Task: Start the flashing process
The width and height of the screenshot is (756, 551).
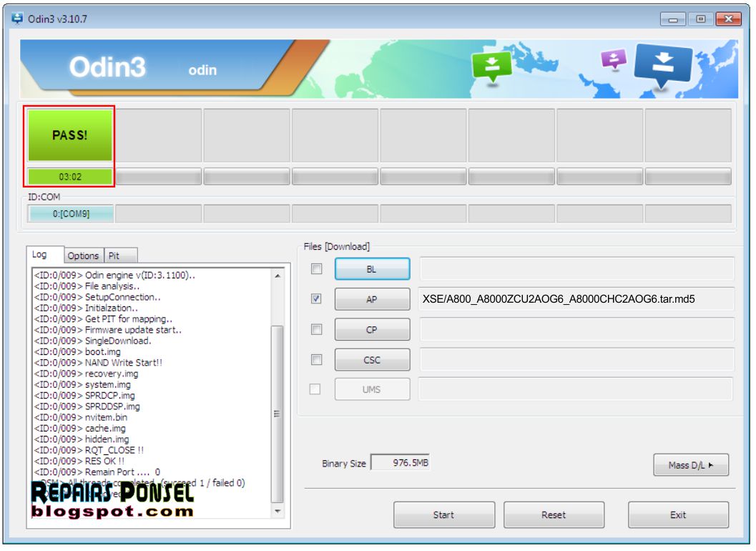Action: (444, 515)
